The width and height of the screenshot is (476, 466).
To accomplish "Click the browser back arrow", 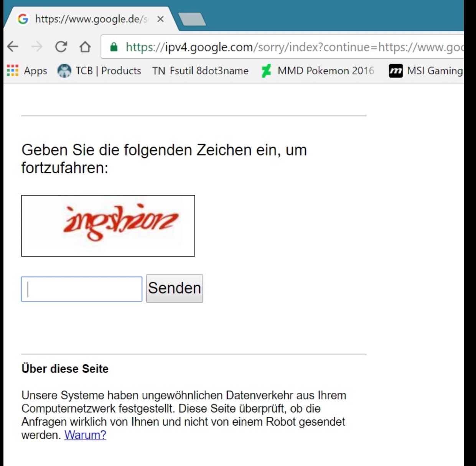I will pyautogui.click(x=13, y=47).
